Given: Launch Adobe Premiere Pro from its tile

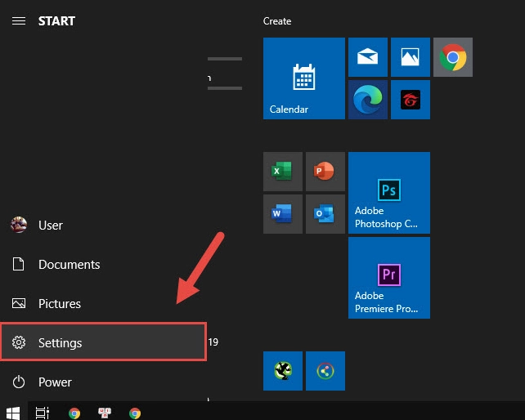Looking at the screenshot, I should [x=388, y=278].
